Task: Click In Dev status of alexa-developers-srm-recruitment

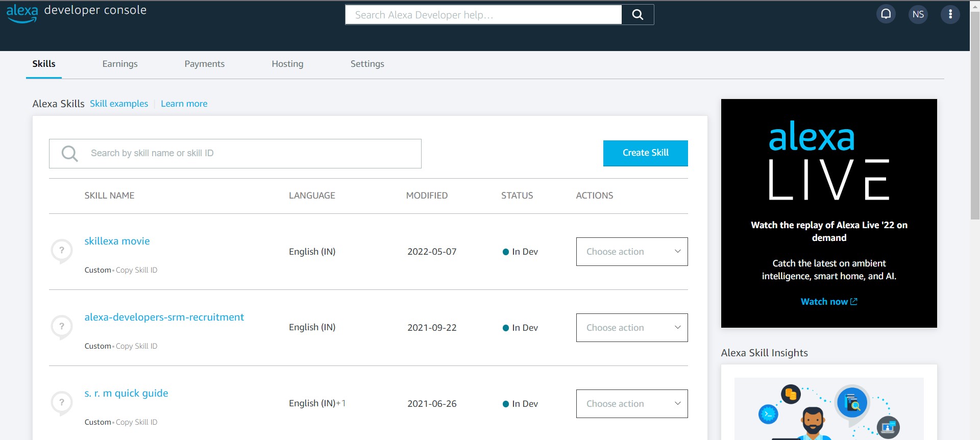Action: click(520, 328)
